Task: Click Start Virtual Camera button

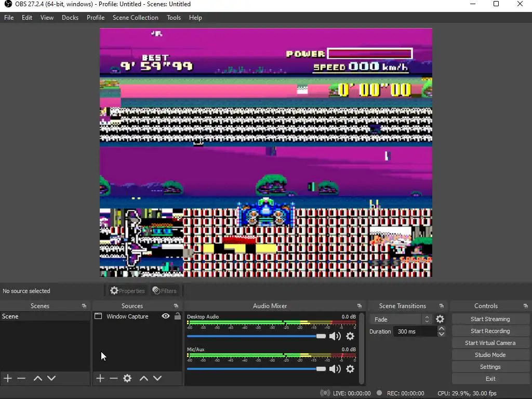Action: (x=490, y=343)
